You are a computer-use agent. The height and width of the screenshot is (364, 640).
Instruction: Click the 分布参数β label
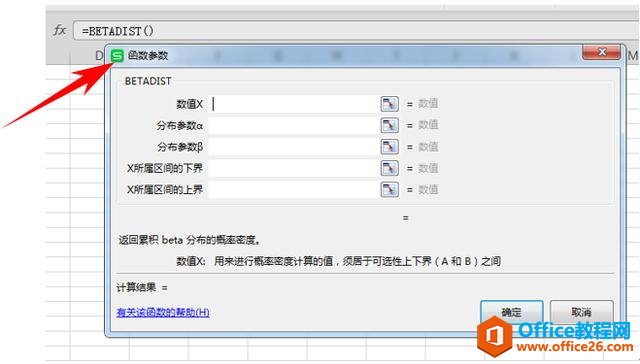(x=180, y=147)
